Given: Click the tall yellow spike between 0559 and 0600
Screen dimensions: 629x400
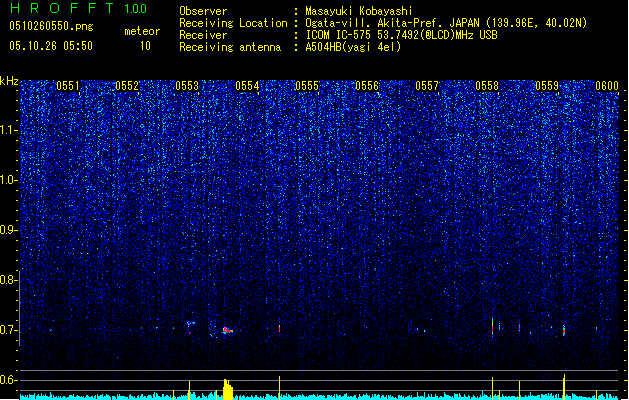Looking at the screenshot, I should (564, 387).
